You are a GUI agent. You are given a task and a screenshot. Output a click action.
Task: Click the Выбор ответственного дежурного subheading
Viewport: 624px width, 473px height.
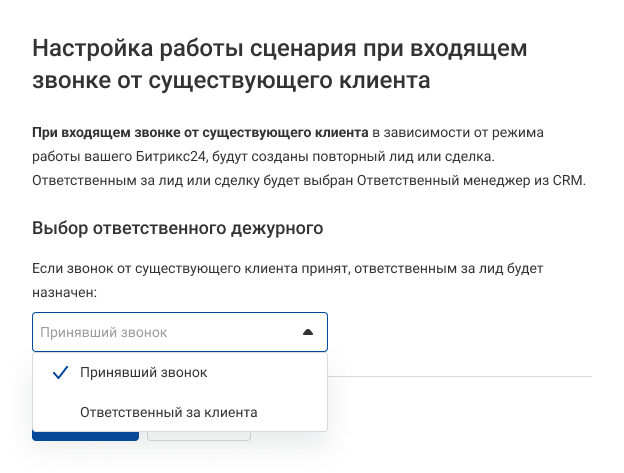178,227
